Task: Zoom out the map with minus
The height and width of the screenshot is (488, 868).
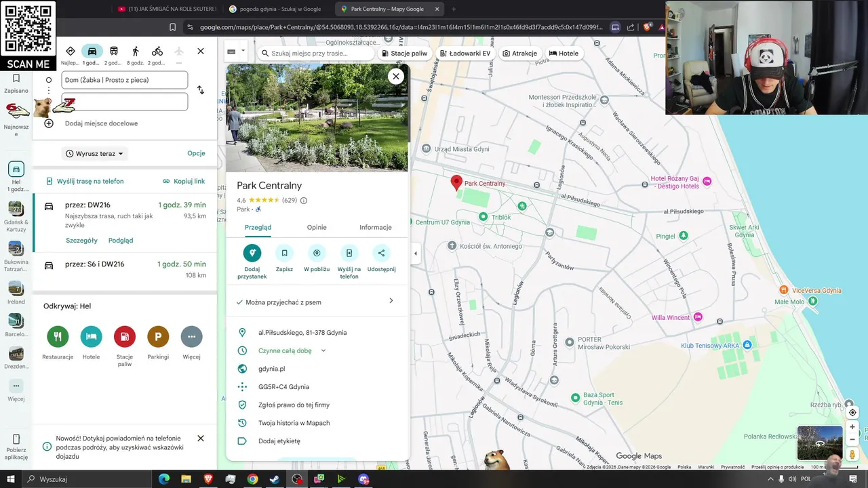Action: coord(852,439)
